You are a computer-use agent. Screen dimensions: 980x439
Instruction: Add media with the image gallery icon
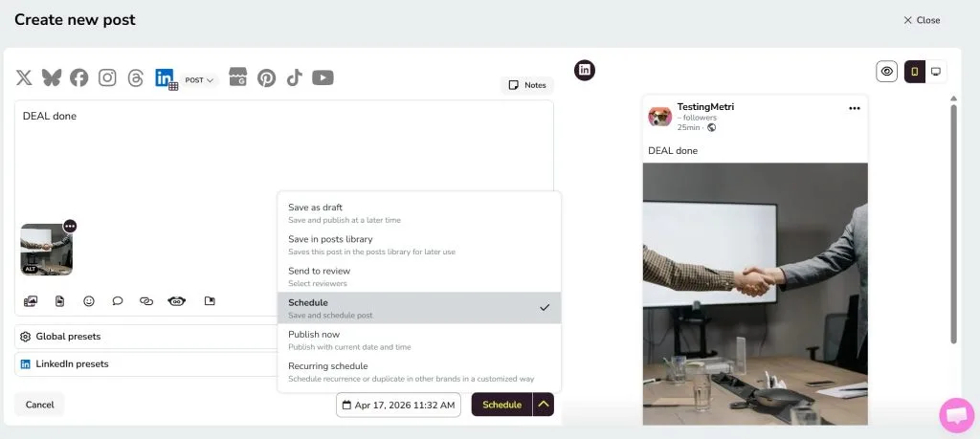(31, 301)
